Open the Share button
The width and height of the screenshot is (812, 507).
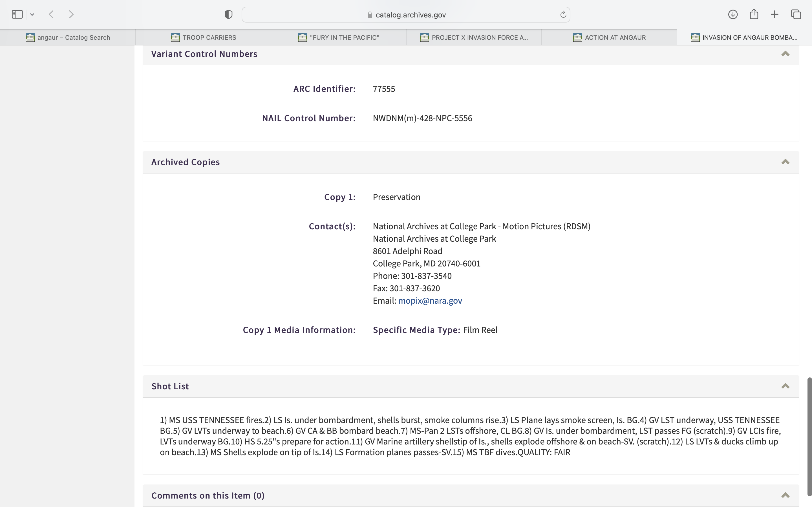[754, 14]
